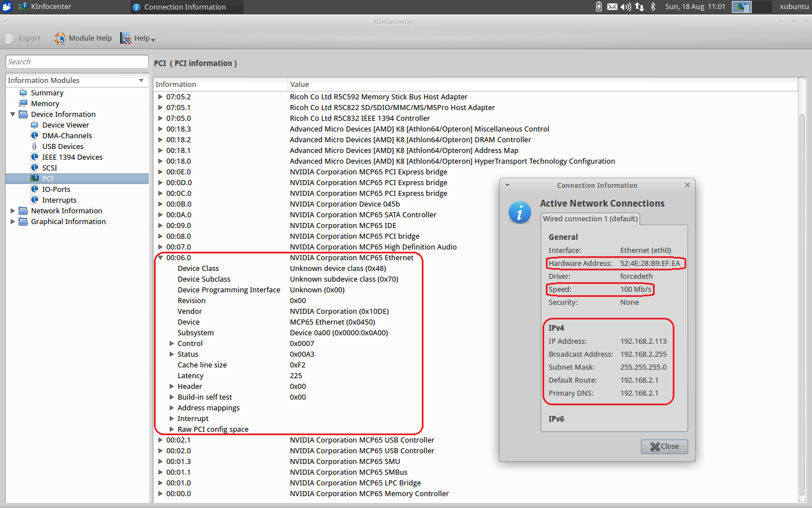Open the Information Modules header dropdown
This screenshot has height=508, width=812.
coord(141,80)
